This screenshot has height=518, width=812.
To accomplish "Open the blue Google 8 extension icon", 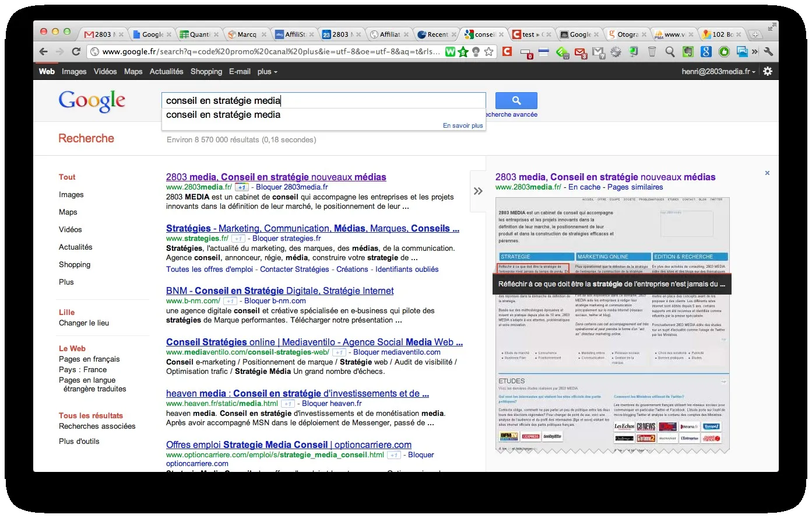I will (x=706, y=52).
